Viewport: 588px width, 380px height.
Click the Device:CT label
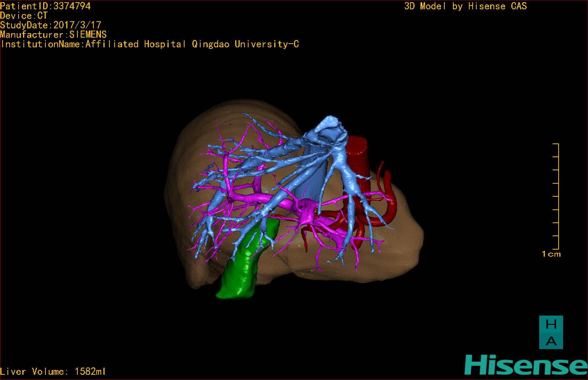[x=24, y=16]
